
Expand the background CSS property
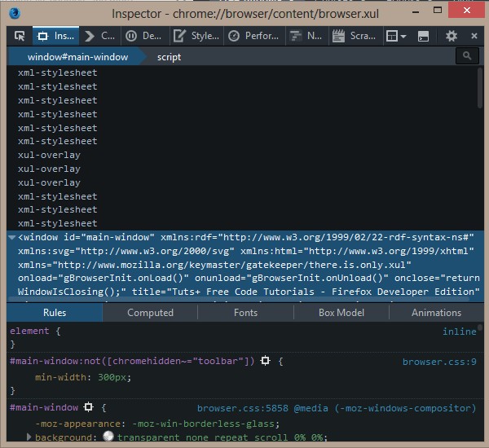click(x=30, y=437)
